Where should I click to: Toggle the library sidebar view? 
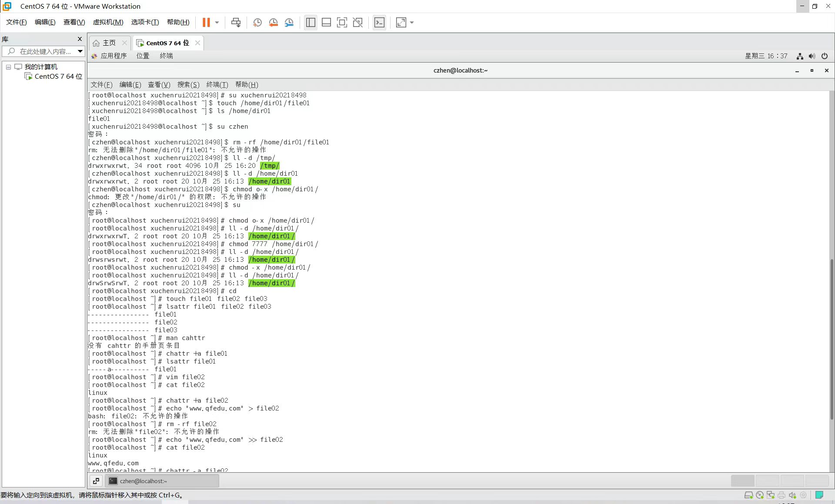click(311, 23)
